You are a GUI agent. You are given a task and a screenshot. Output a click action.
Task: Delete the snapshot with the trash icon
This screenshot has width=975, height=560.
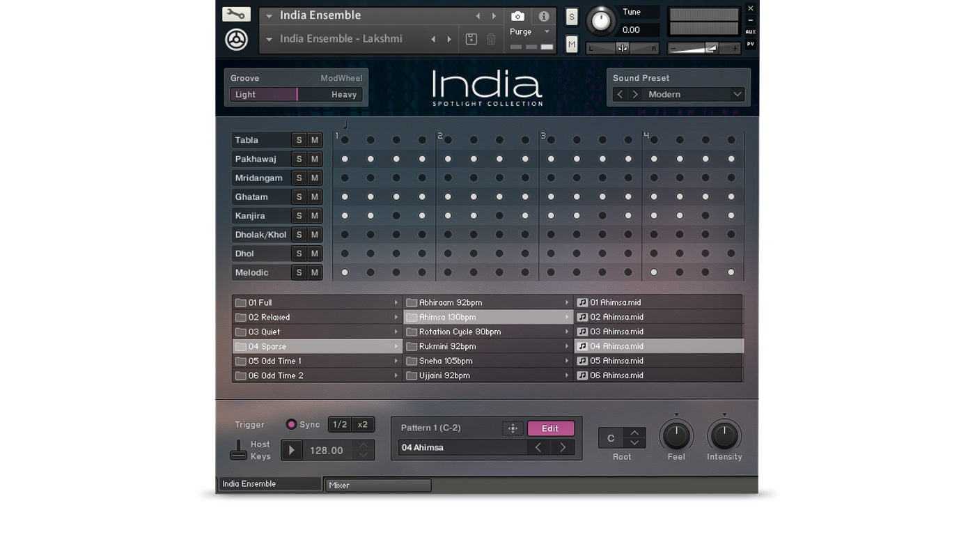[491, 39]
